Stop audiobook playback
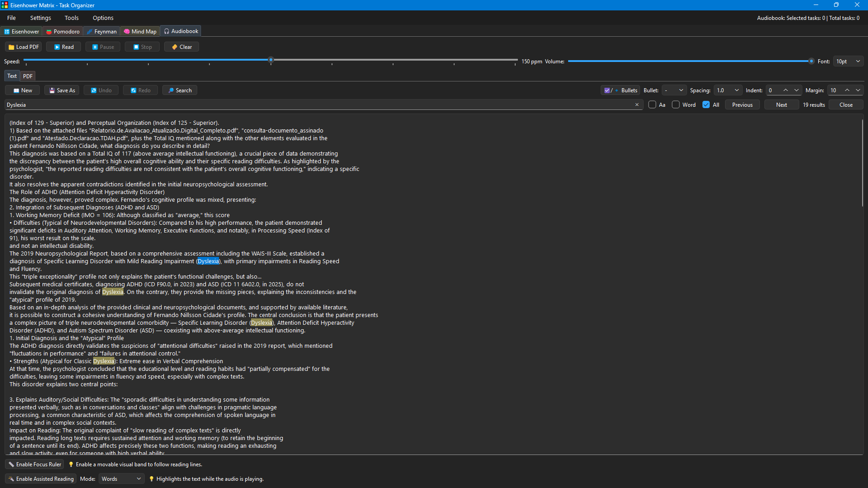868x488 pixels. coord(142,47)
